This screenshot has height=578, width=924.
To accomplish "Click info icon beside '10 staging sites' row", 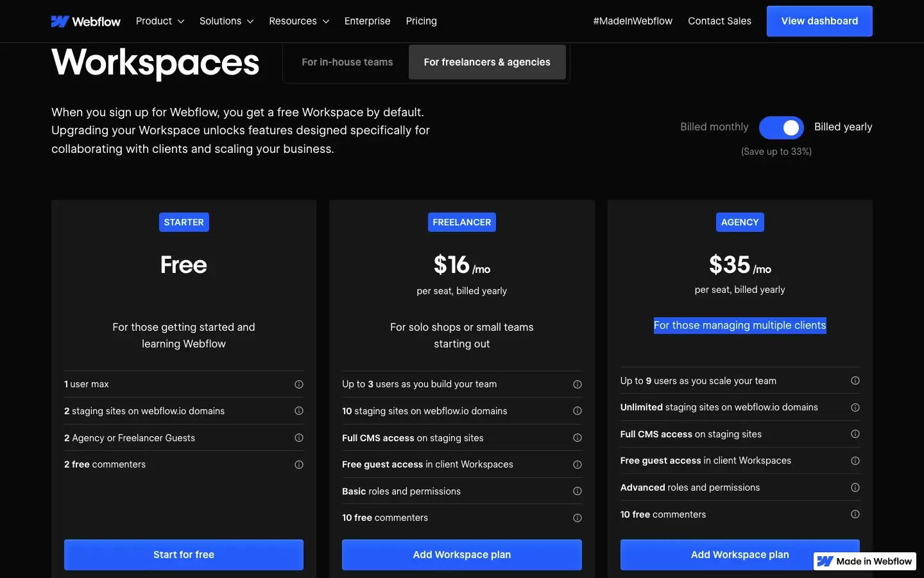I will click(577, 411).
